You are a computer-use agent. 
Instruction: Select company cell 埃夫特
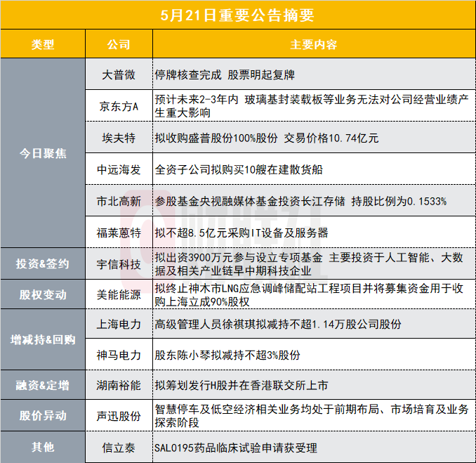119,138
